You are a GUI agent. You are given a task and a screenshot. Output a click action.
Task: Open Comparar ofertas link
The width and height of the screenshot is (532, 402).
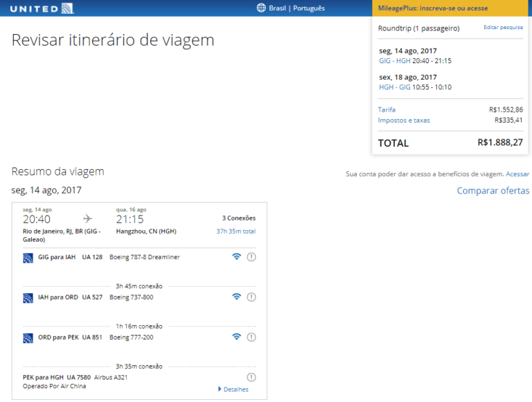(x=493, y=191)
